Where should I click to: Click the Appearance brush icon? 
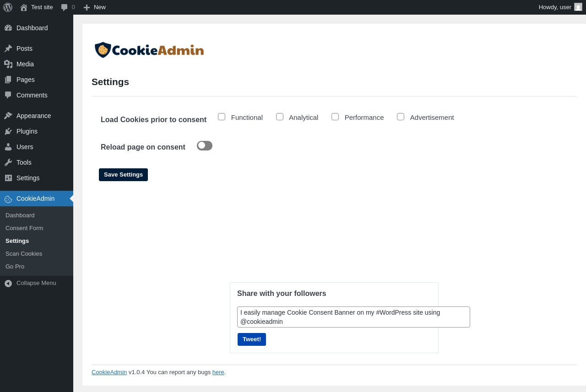[x=8, y=116]
